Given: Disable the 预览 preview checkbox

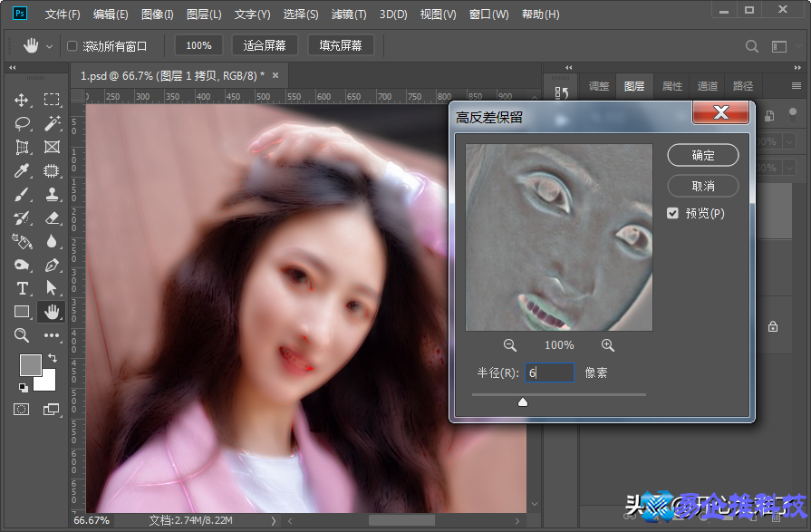Looking at the screenshot, I should pos(672,213).
